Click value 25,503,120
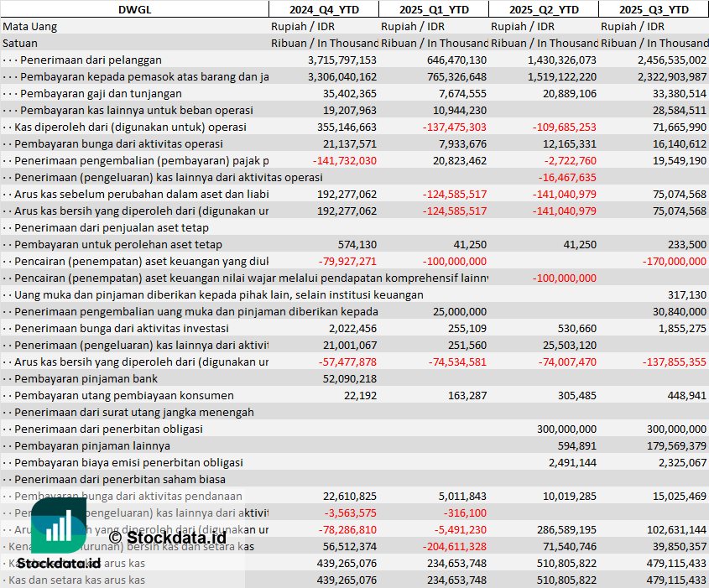Image resolution: width=709 pixels, height=588 pixels. pos(570,346)
